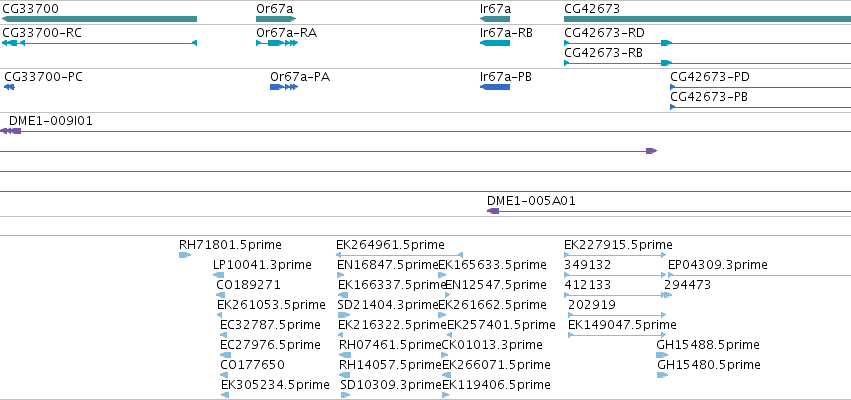Click the Ir67a-RB transcript arrow

(x=495, y=43)
